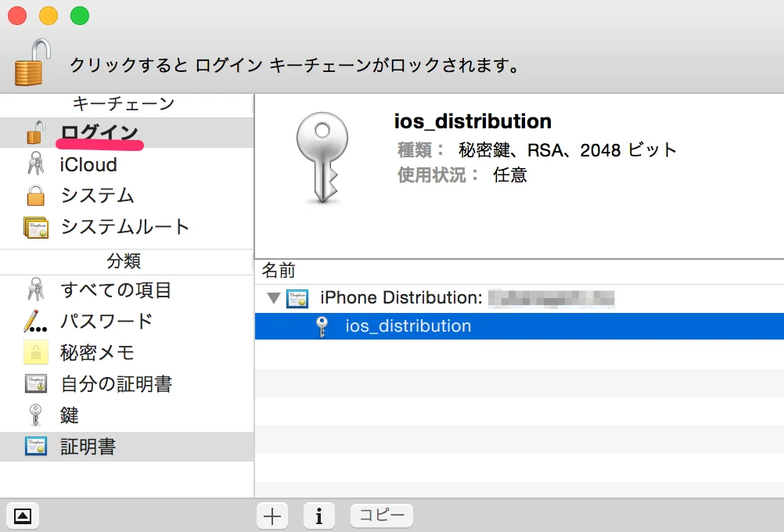The width and height of the screenshot is (784, 532).
Task: Click the ios_distribution title in detail pane
Action: [473, 121]
